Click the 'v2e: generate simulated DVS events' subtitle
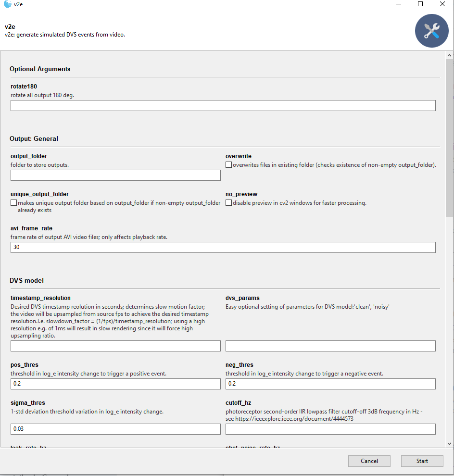454x476 pixels. coord(64,35)
